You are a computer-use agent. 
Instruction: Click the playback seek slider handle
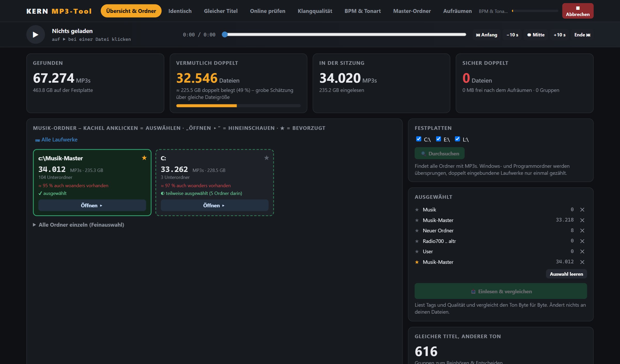tap(225, 35)
